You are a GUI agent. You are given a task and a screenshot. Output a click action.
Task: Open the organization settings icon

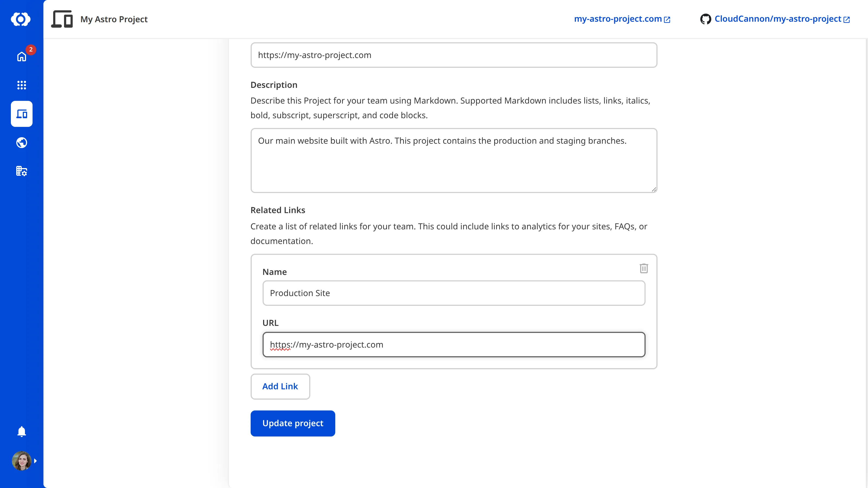point(21,171)
